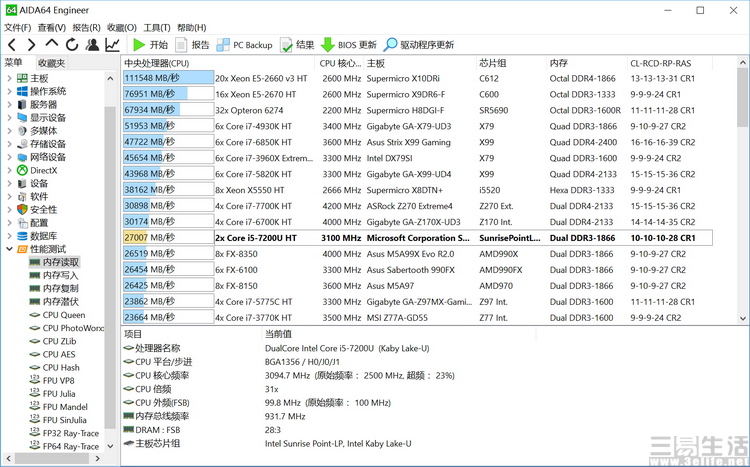Open the 报告 toolbar button
Screen dimensions: 750x467
pos(192,45)
